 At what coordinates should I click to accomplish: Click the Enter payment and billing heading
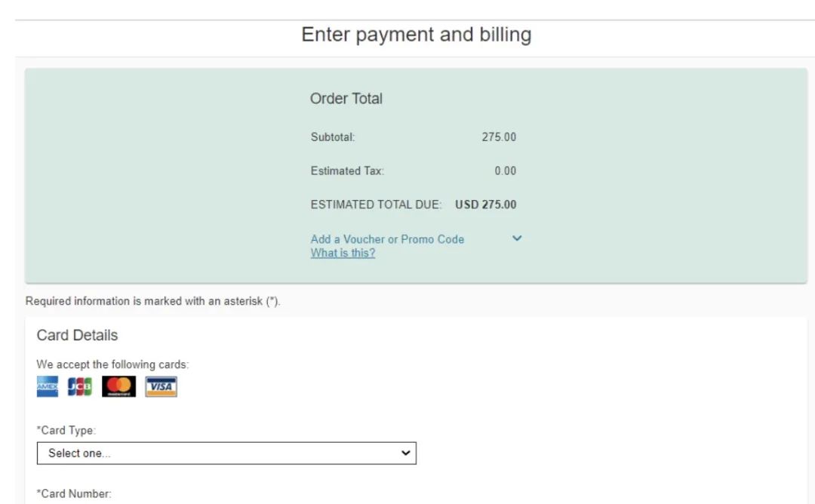417,35
